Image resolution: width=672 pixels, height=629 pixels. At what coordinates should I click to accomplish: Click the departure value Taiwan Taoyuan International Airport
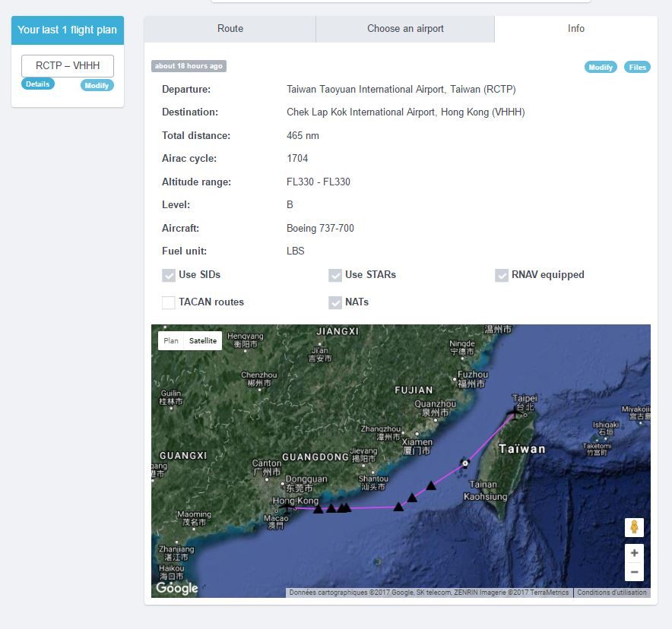(x=401, y=89)
